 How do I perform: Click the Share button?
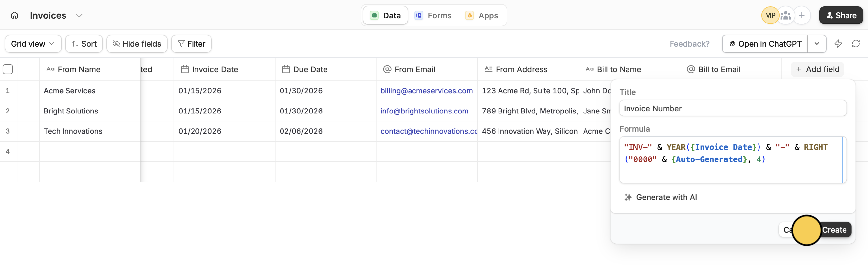(841, 15)
